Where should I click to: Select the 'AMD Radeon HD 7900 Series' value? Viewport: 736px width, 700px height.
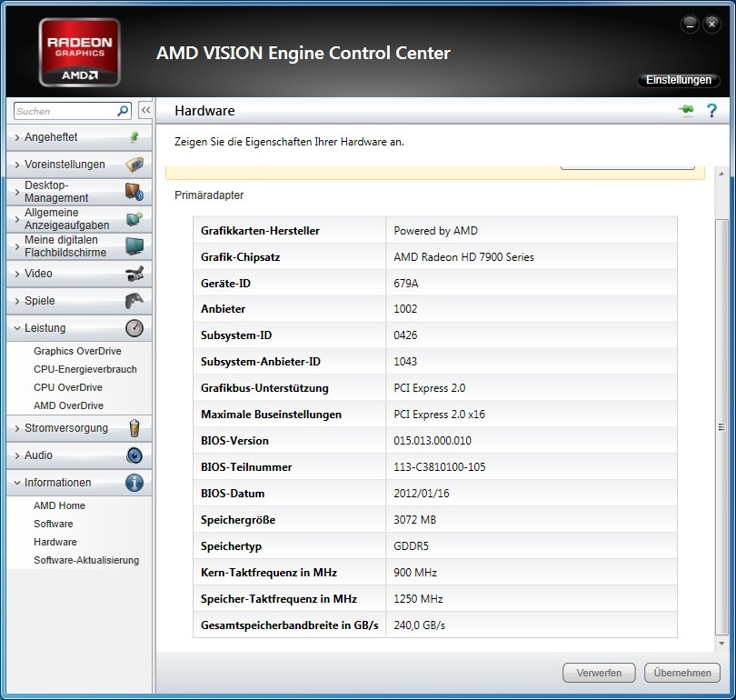463,257
